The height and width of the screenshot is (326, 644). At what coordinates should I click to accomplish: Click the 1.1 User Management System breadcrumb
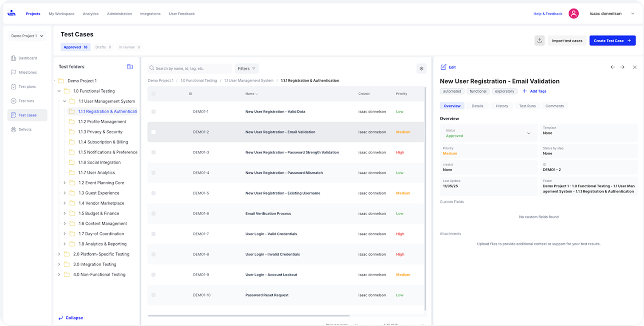(x=249, y=81)
